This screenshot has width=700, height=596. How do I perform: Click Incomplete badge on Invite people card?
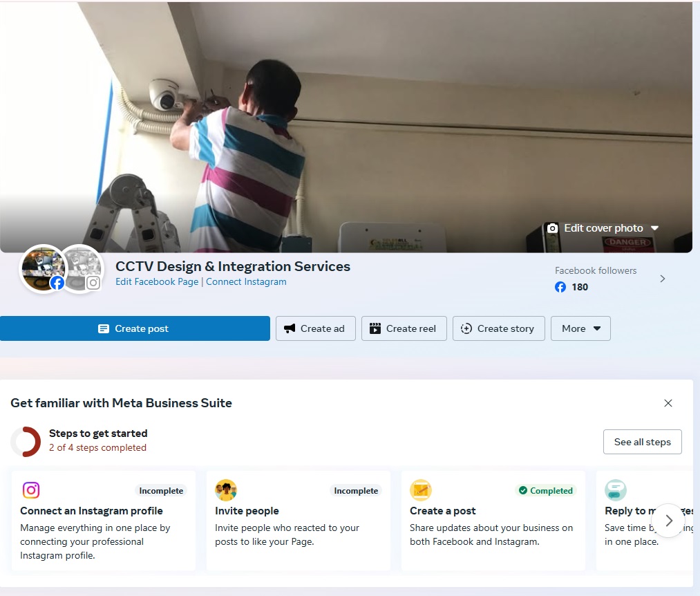point(356,491)
